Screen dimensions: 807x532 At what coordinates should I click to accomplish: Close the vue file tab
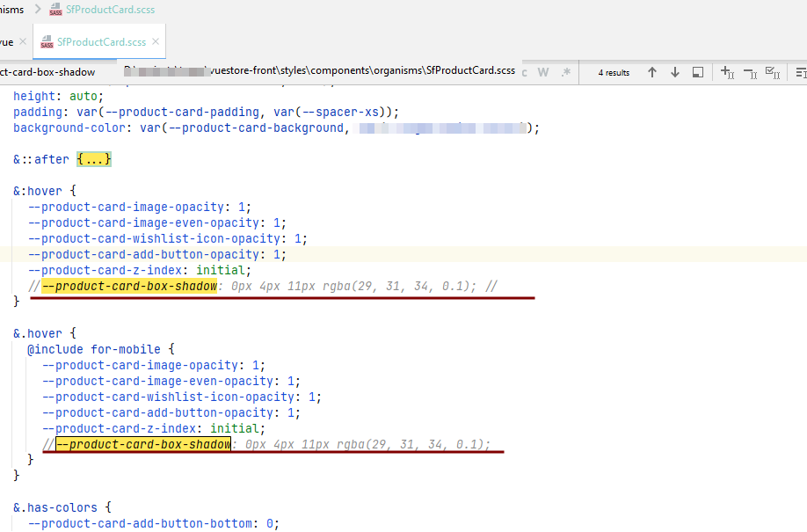pyautogui.click(x=23, y=41)
